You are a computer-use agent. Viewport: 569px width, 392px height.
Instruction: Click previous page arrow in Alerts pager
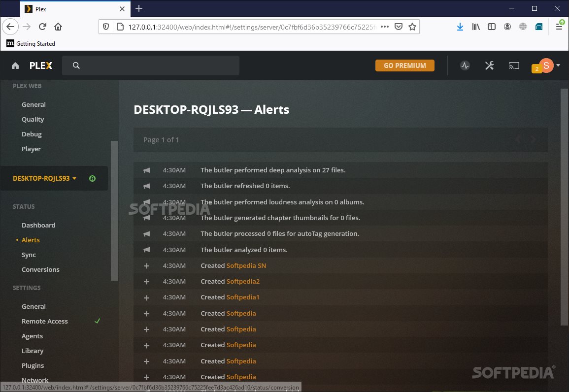pyautogui.click(x=518, y=139)
